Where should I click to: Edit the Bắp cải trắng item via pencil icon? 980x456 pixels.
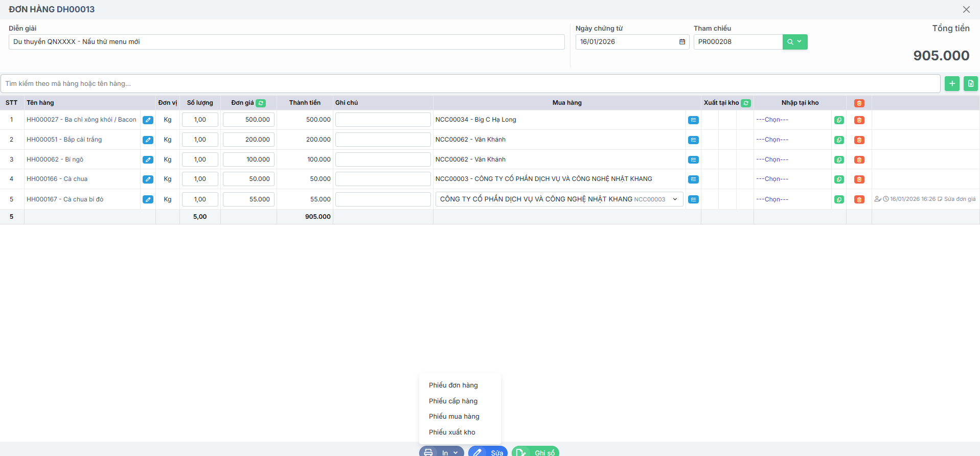[148, 140]
